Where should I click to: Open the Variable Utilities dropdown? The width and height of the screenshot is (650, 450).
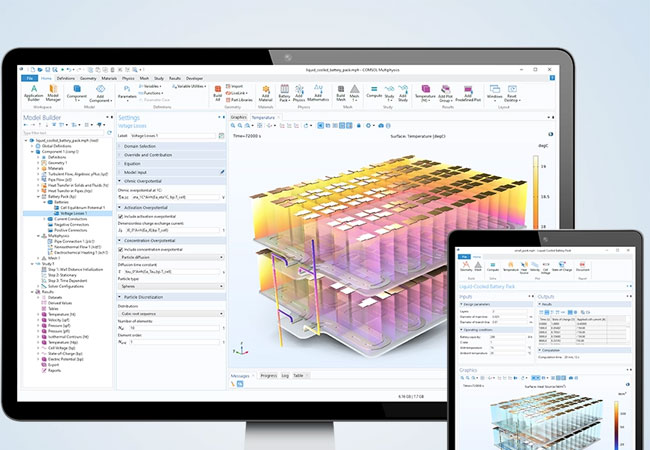pyautogui.click(x=189, y=86)
